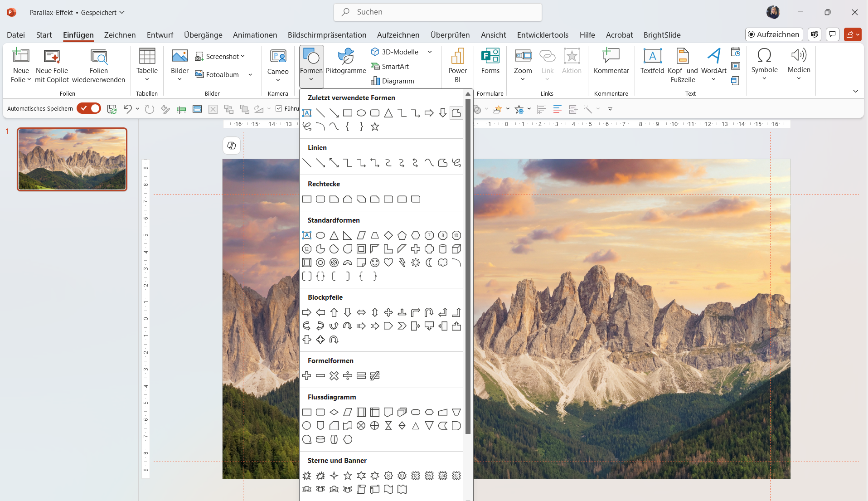Pick the heart shape in Standardformen
The width and height of the screenshot is (868, 501).
coord(388,263)
